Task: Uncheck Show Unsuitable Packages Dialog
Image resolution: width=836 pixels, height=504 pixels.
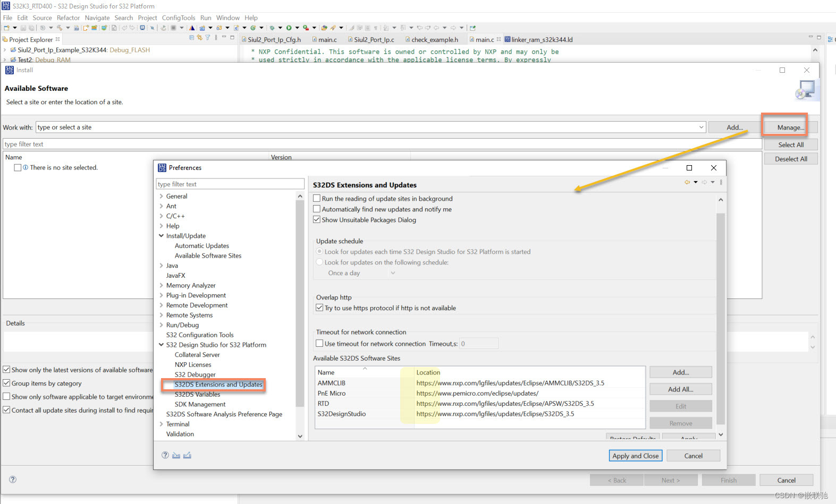Action: coord(317,219)
